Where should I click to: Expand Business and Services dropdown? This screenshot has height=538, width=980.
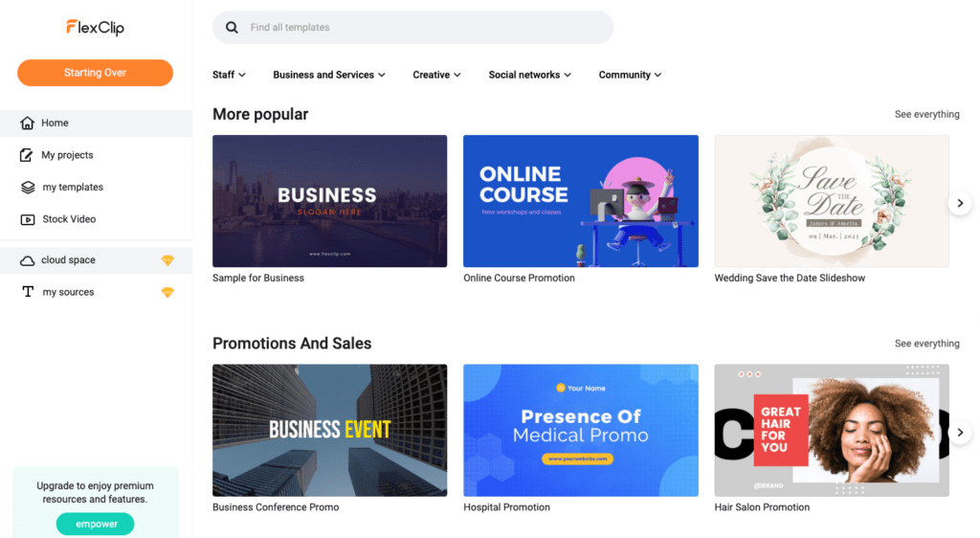point(329,75)
